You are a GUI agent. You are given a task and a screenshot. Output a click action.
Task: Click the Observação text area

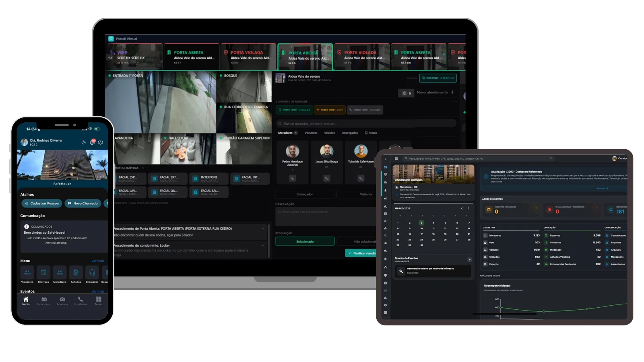(326, 217)
